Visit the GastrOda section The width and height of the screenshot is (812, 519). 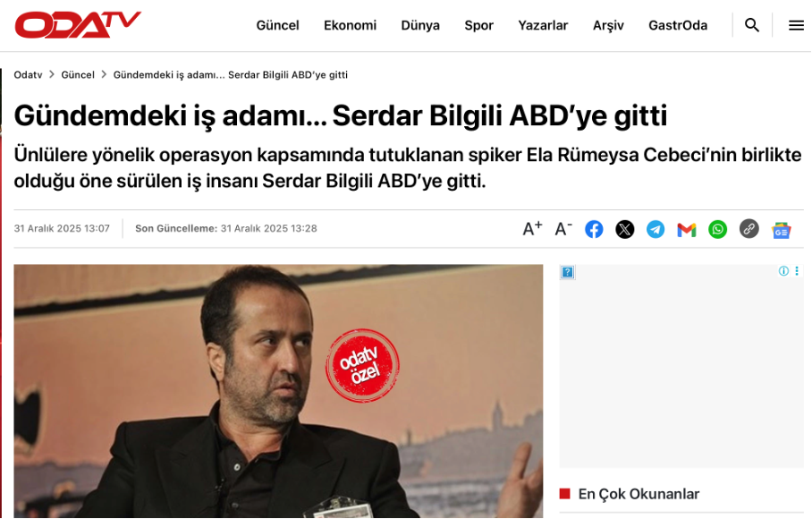(x=678, y=25)
